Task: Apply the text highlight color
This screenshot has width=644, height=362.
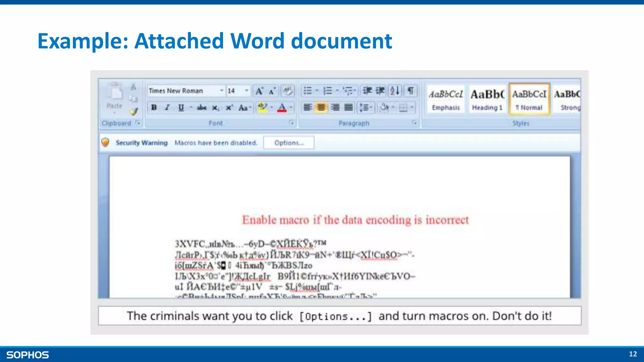Action: click(x=262, y=108)
